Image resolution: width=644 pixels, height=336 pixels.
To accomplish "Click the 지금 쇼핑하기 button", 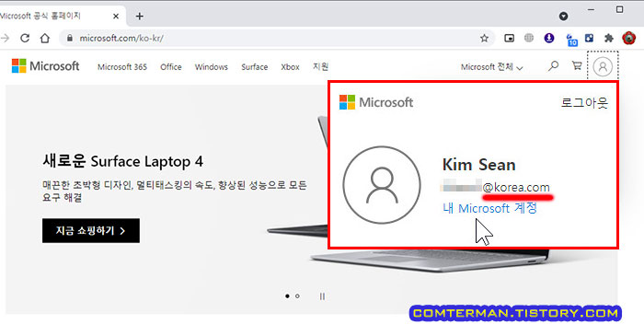I will 91,230.
